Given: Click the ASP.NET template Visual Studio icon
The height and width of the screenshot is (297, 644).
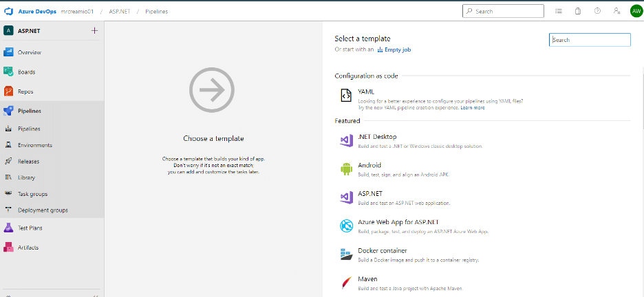Looking at the screenshot, I should tap(346, 197).
